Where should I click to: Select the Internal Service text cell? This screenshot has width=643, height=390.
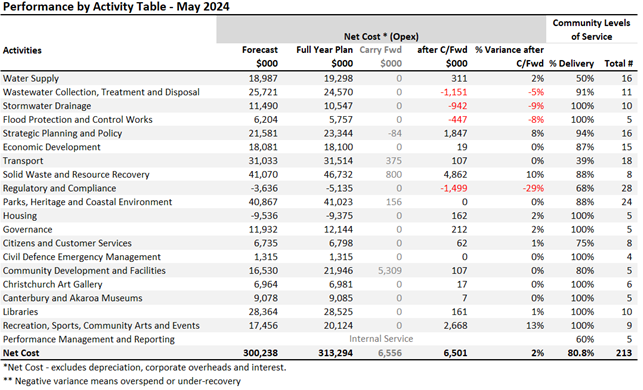click(381, 339)
